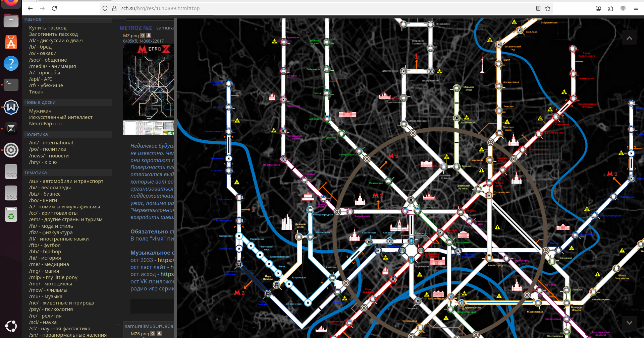Screen dimensions: 644x338
Task: Open the extensions puzzle-piece menu
Action: pyautogui.click(x=610, y=8)
